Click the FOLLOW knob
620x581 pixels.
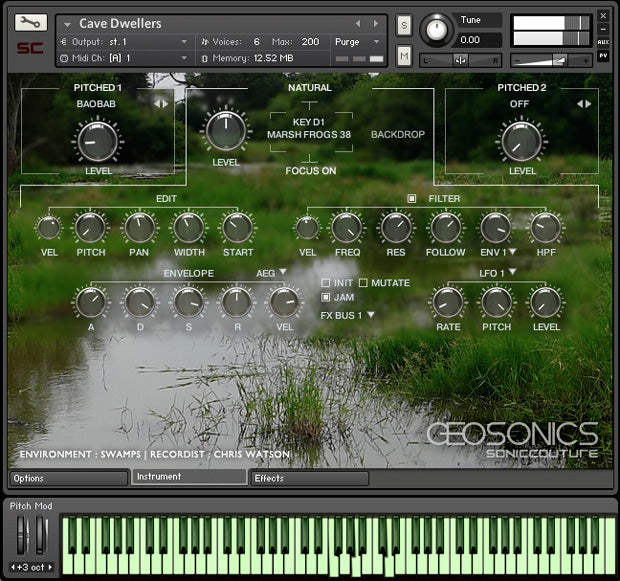click(446, 228)
